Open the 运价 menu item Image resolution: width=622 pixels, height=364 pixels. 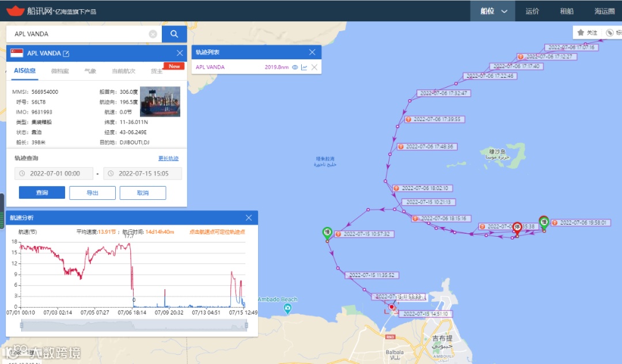pyautogui.click(x=532, y=11)
